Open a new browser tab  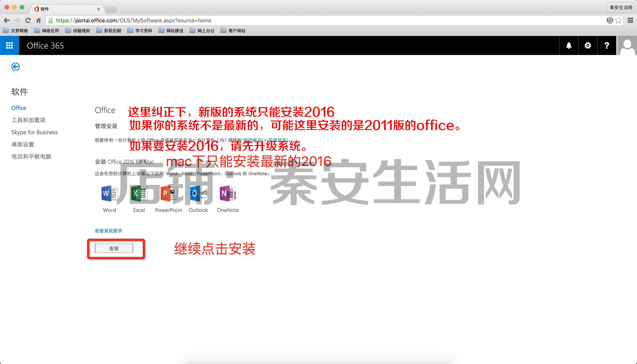click(111, 9)
